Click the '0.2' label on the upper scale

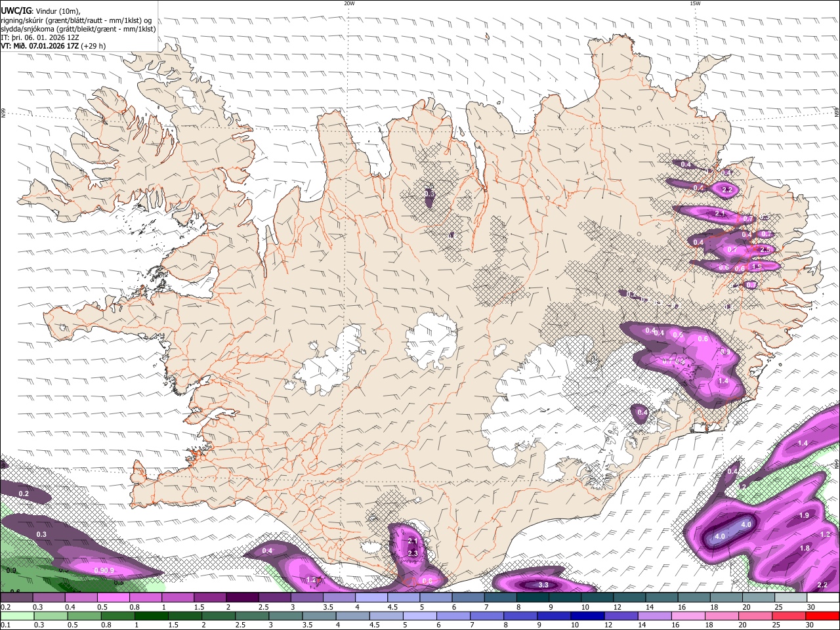pyautogui.click(x=5, y=607)
